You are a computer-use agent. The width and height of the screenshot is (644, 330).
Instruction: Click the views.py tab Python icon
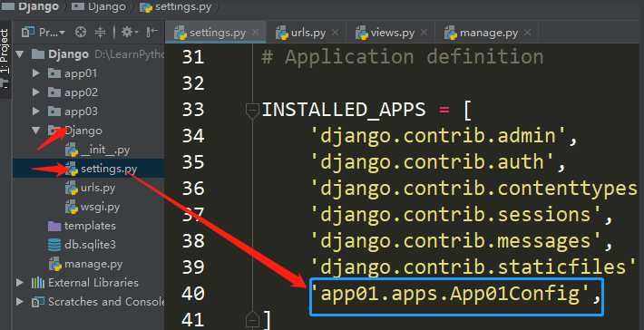362,33
